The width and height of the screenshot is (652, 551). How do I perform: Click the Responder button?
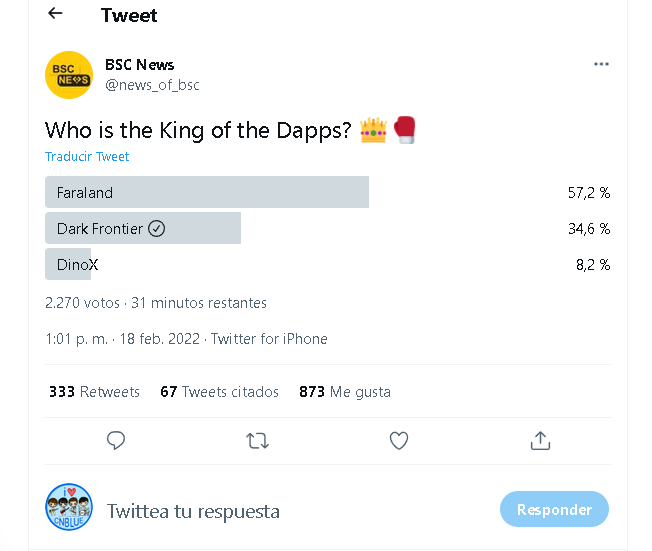(x=554, y=509)
